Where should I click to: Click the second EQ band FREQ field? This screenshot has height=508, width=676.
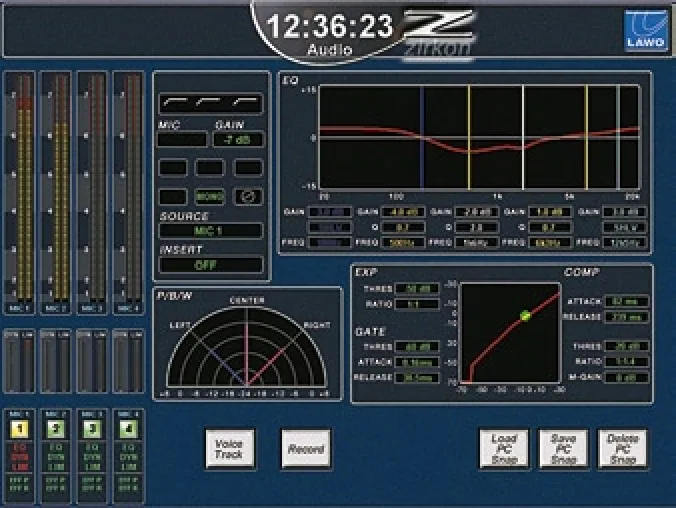point(403,243)
